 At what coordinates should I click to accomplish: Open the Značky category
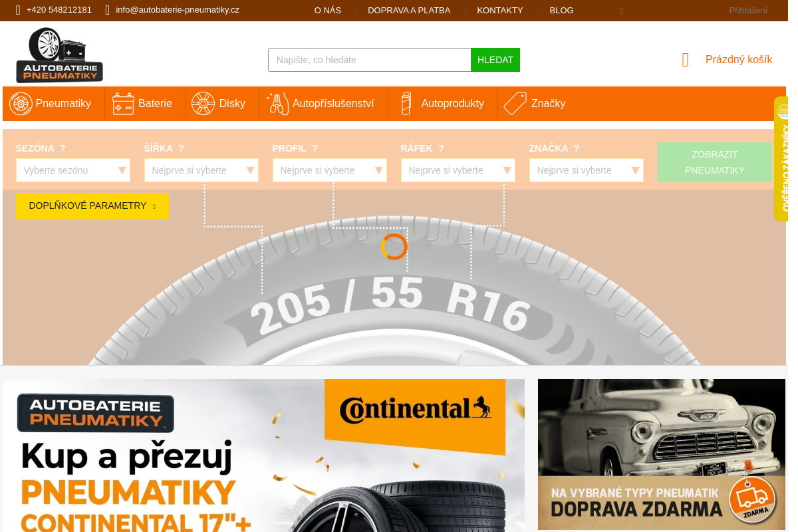click(x=535, y=104)
